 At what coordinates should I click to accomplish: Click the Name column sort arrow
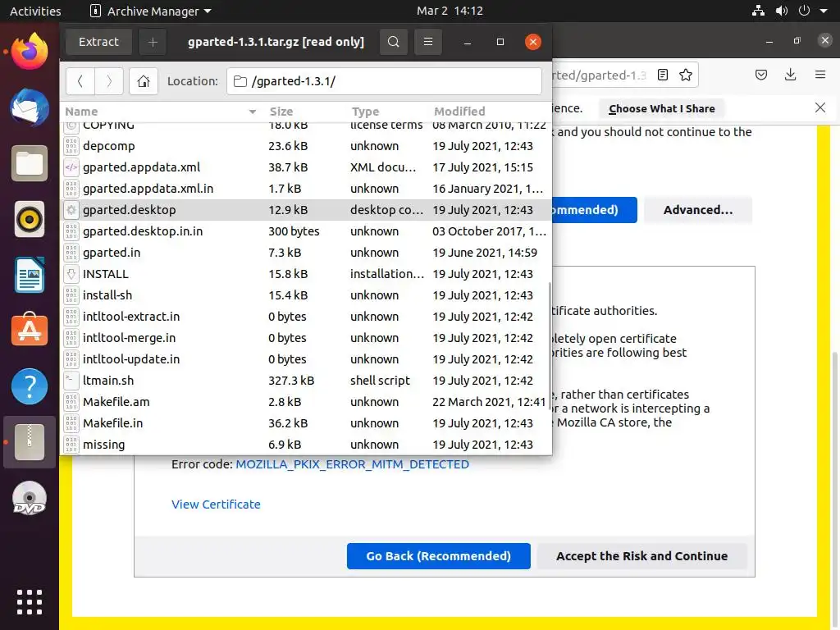pos(253,112)
